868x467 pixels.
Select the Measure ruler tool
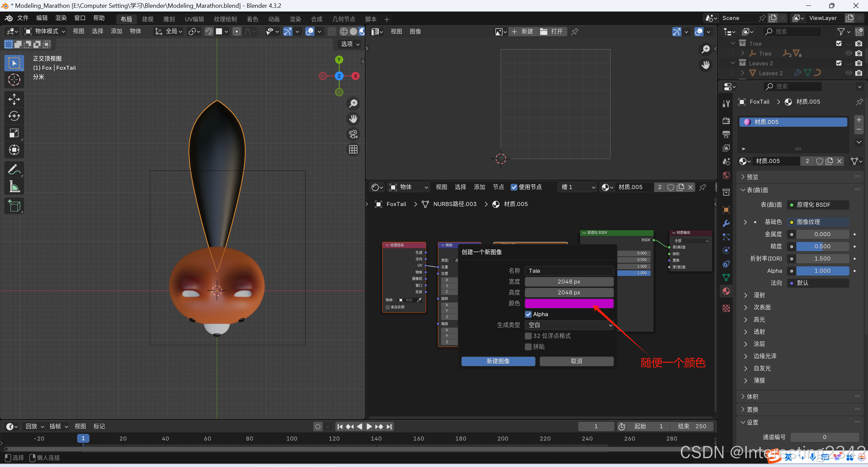tap(14, 186)
